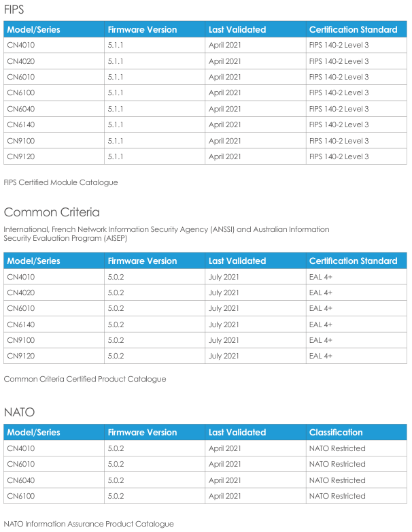Click the FIPS section heading
The width and height of the screenshot is (412, 532).
point(14,10)
